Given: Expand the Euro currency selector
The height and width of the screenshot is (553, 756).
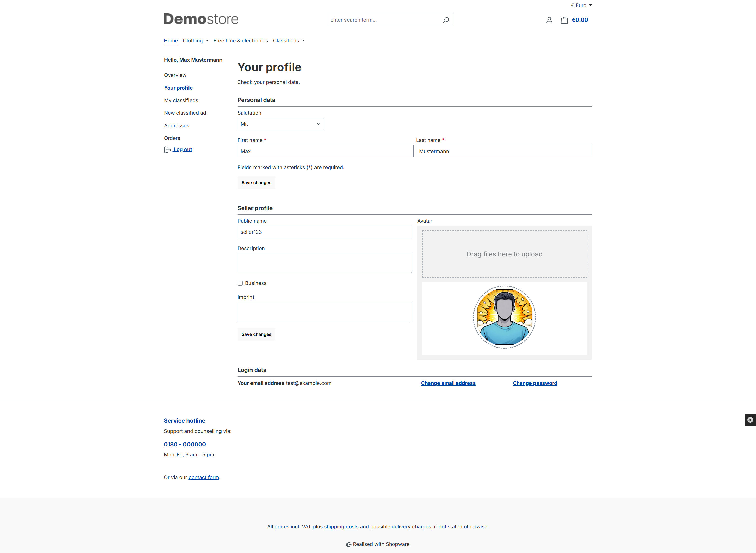Looking at the screenshot, I should point(581,5).
